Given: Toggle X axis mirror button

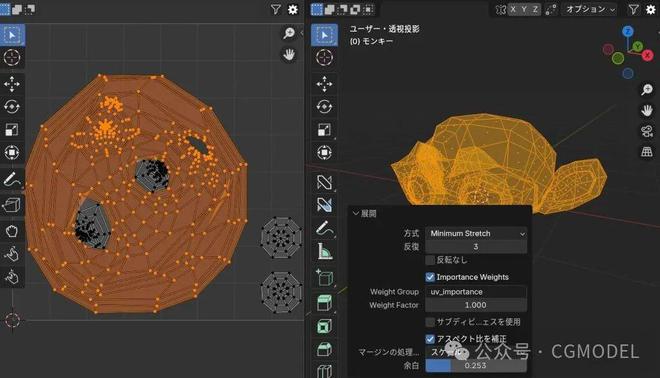Looking at the screenshot, I should (513, 9).
